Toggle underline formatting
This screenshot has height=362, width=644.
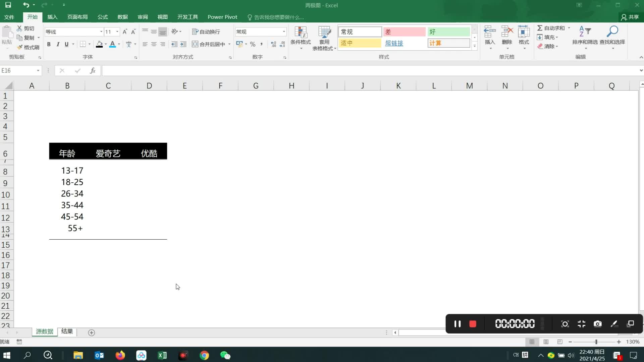(66, 44)
